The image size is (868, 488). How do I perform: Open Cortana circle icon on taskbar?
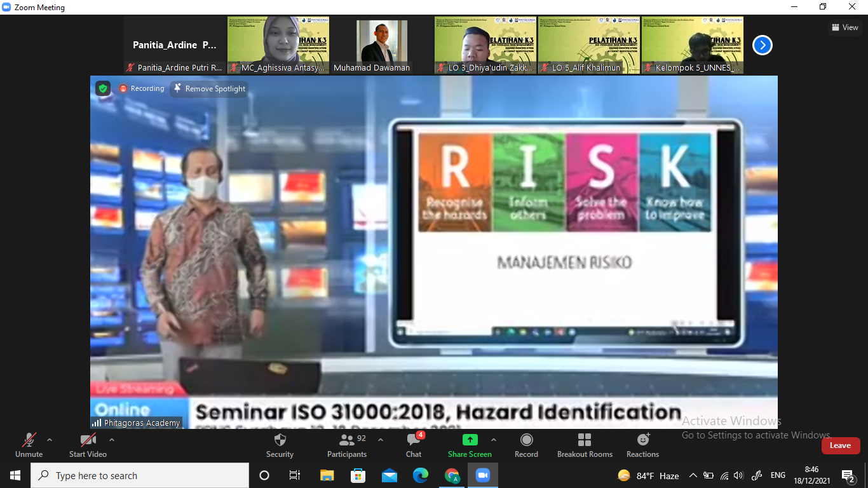click(264, 475)
